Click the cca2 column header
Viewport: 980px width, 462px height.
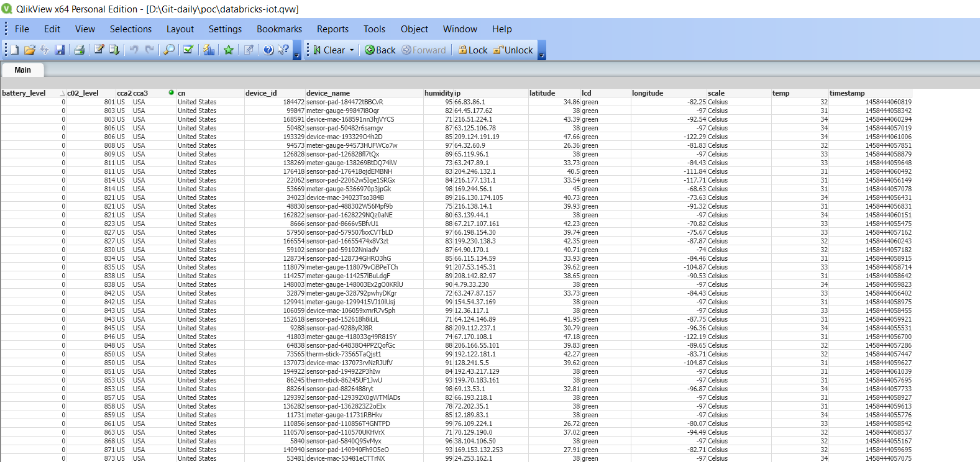(124, 93)
